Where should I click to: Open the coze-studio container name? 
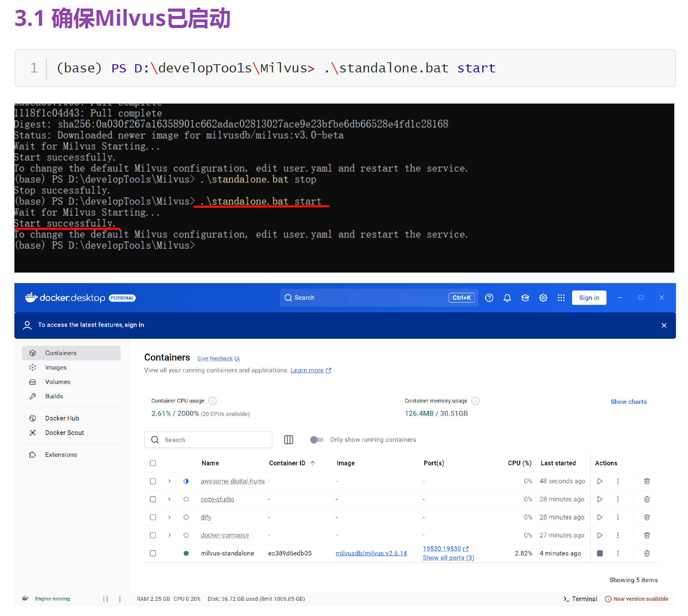(218, 499)
